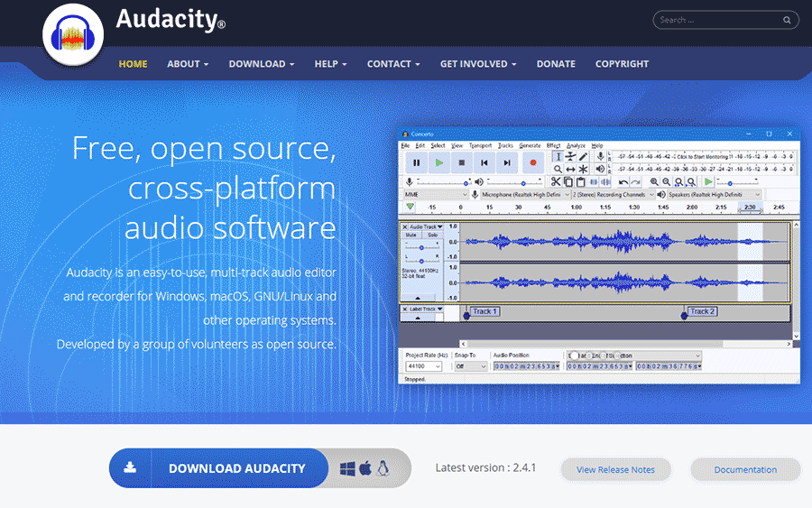
Task: Click the DOWNLOAD AUDACITY button
Action: coord(218,468)
